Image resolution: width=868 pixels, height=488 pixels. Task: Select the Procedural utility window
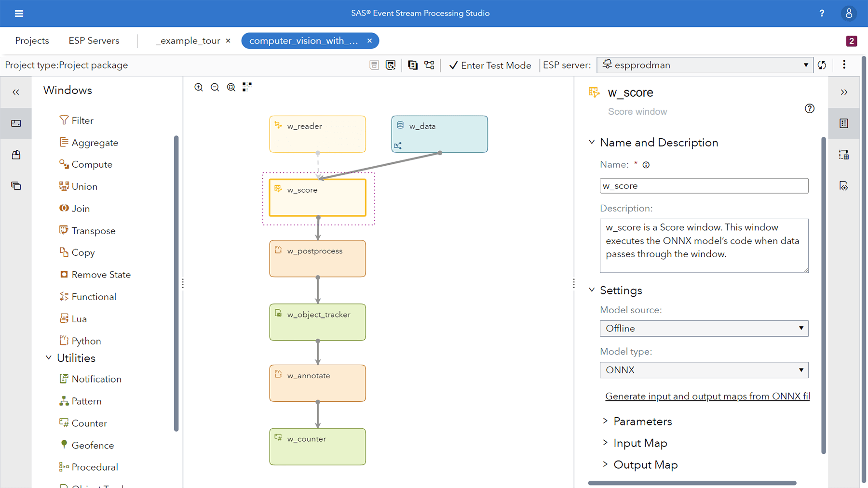(x=88, y=467)
